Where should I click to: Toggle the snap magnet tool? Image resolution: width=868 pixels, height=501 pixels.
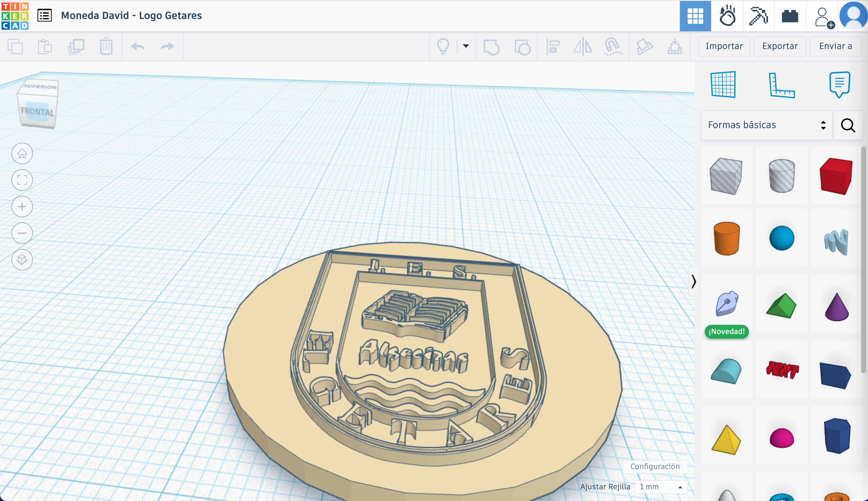(613, 47)
